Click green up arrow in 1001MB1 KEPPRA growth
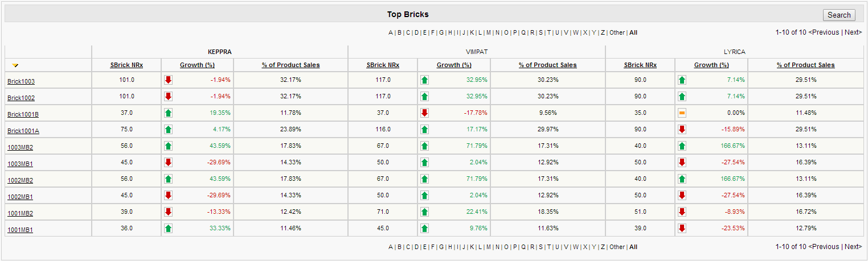The height and width of the screenshot is (261, 868). [x=168, y=229]
